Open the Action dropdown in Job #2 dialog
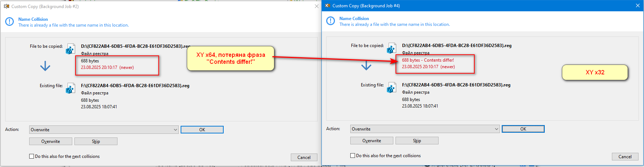Image resolution: width=644 pixels, height=167 pixels. [104, 130]
